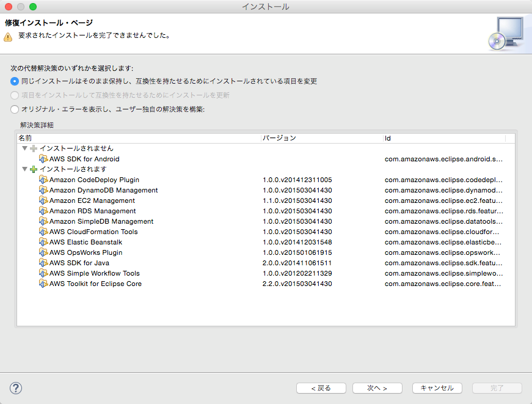Open help with the question mark icon

16,388
